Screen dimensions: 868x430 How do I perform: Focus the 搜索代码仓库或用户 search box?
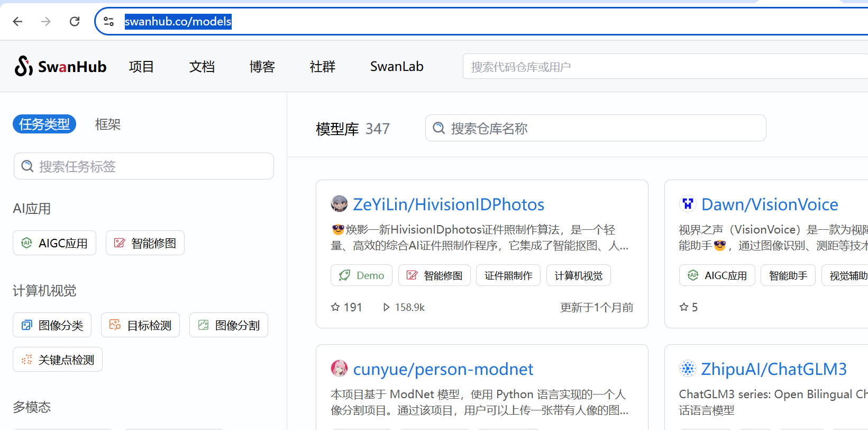pos(665,66)
